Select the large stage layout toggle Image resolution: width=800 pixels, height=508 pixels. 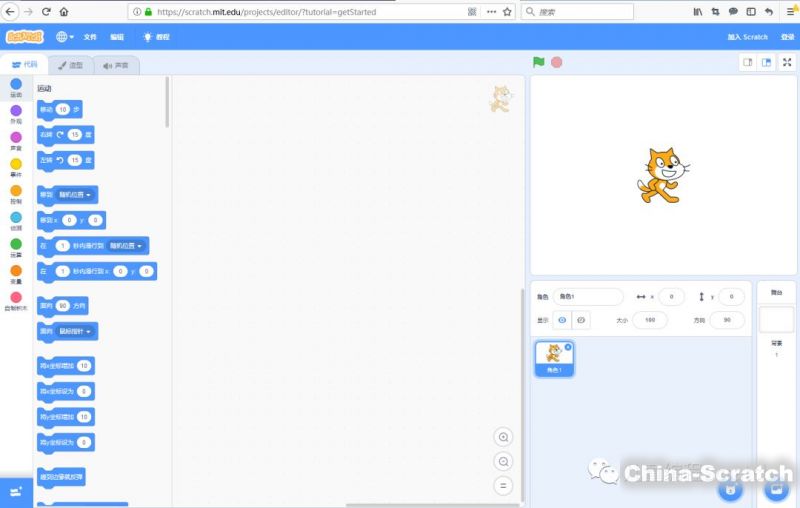click(x=766, y=62)
